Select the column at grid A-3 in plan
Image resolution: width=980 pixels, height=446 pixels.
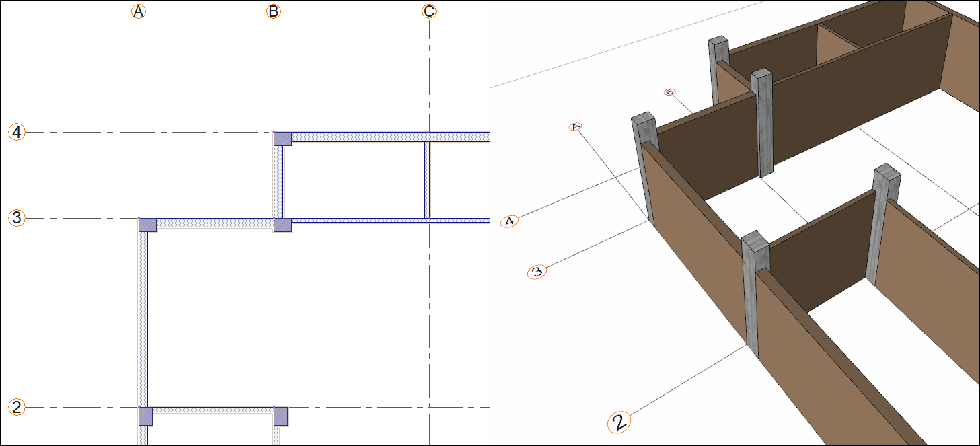click(x=147, y=225)
